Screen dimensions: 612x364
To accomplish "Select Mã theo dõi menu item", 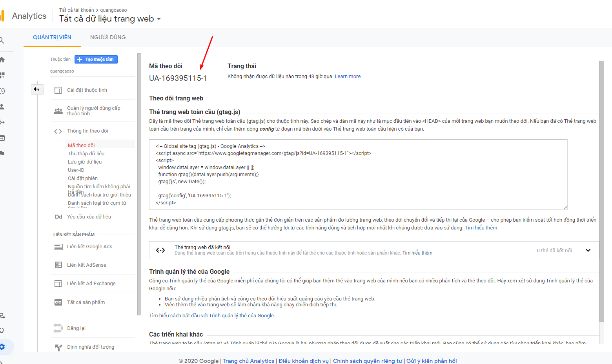I will pos(81,146).
